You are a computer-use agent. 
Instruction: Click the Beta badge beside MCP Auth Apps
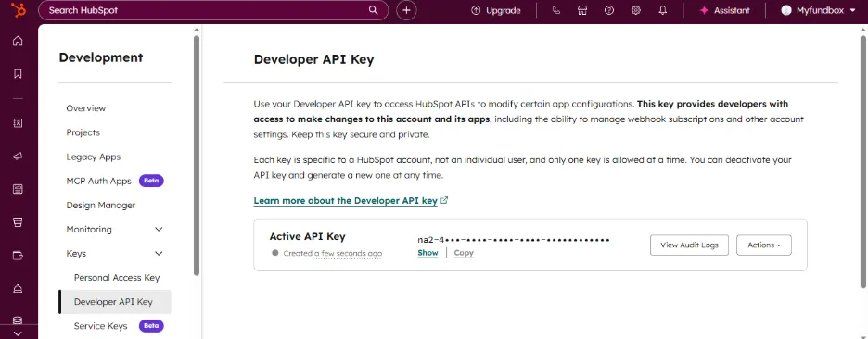click(x=151, y=181)
